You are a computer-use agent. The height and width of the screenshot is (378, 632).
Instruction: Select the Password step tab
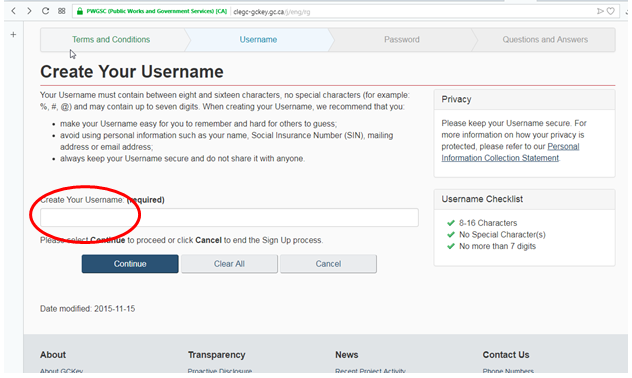pos(401,39)
